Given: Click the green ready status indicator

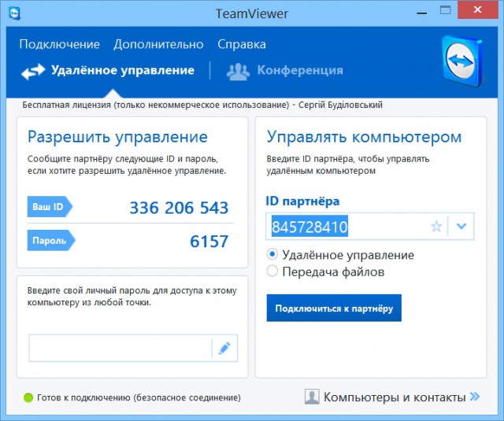Looking at the screenshot, I should pyautogui.click(x=28, y=397).
